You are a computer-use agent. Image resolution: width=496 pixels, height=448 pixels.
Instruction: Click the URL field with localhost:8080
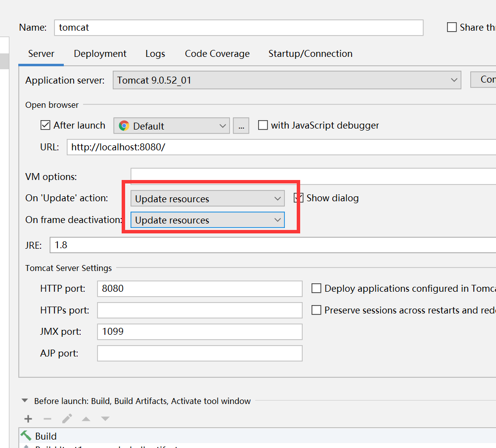(281, 147)
